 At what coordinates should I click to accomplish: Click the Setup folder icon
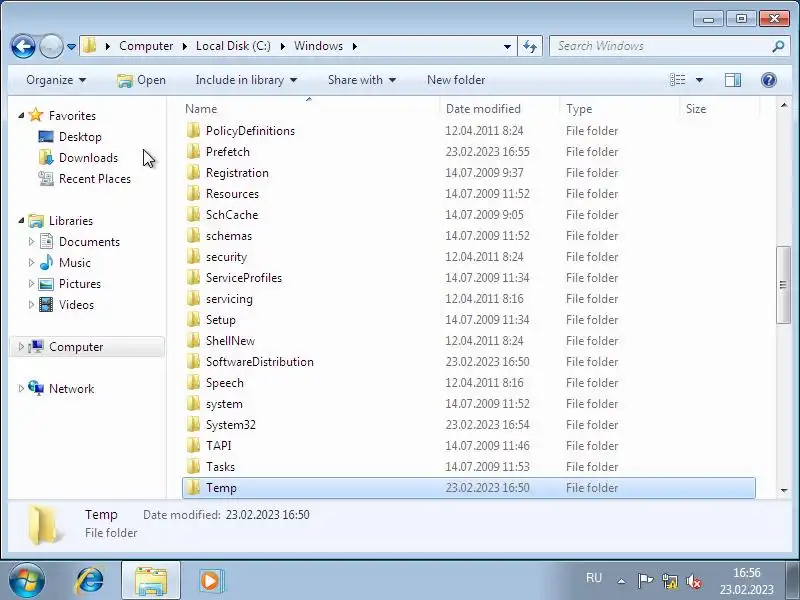[193, 319]
